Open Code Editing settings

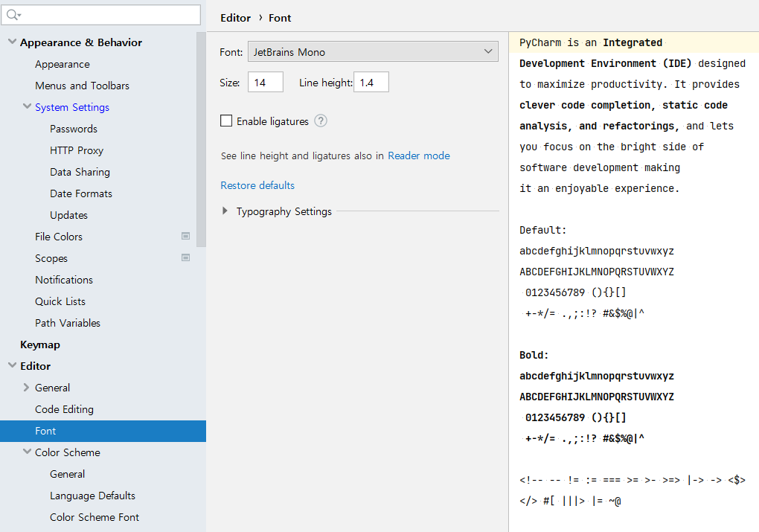pyautogui.click(x=64, y=409)
